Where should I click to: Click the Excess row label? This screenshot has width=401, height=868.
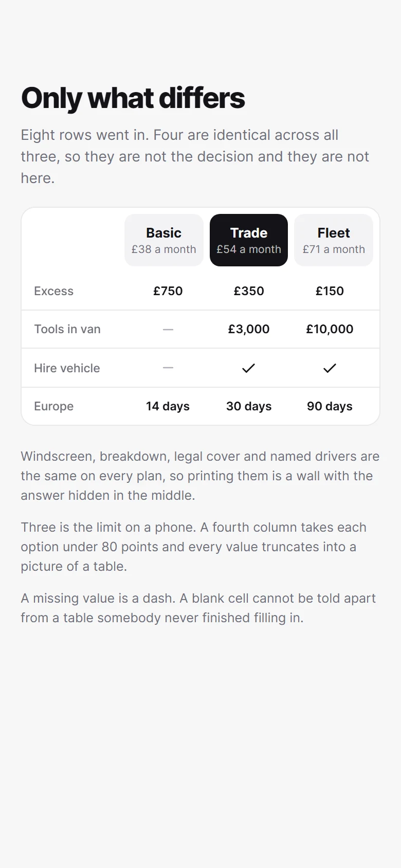[x=54, y=291]
